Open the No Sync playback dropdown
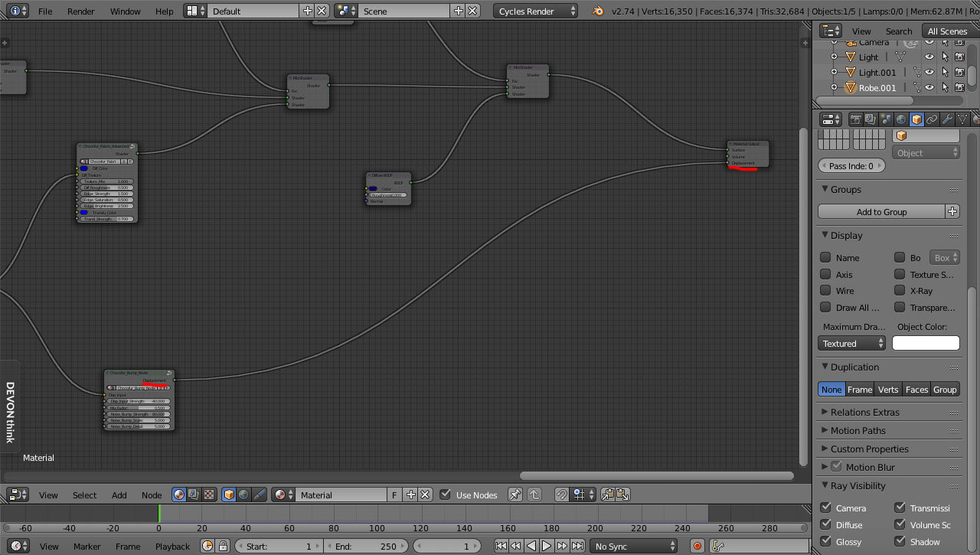Image resolution: width=980 pixels, height=555 pixels. pyautogui.click(x=634, y=546)
